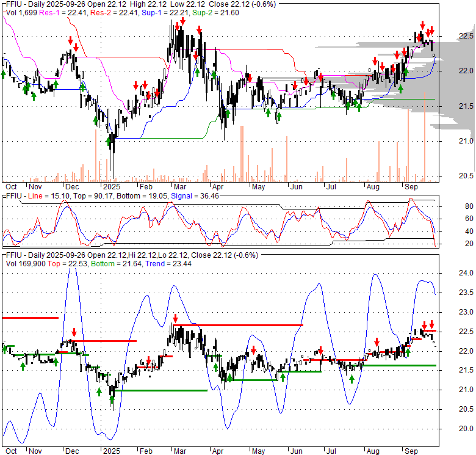Click the '24.0' label on bottom chart axis

click(x=466, y=273)
